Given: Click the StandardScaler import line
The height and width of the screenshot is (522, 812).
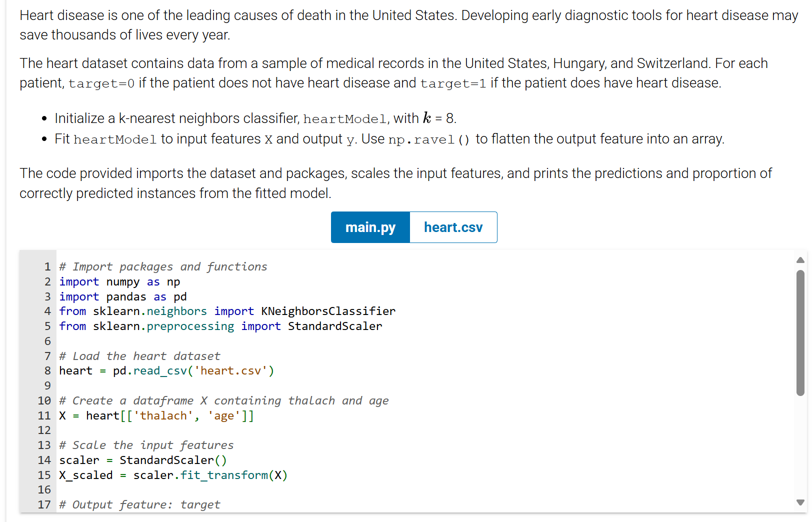Looking at the screenshot, I should pos(220,326).
